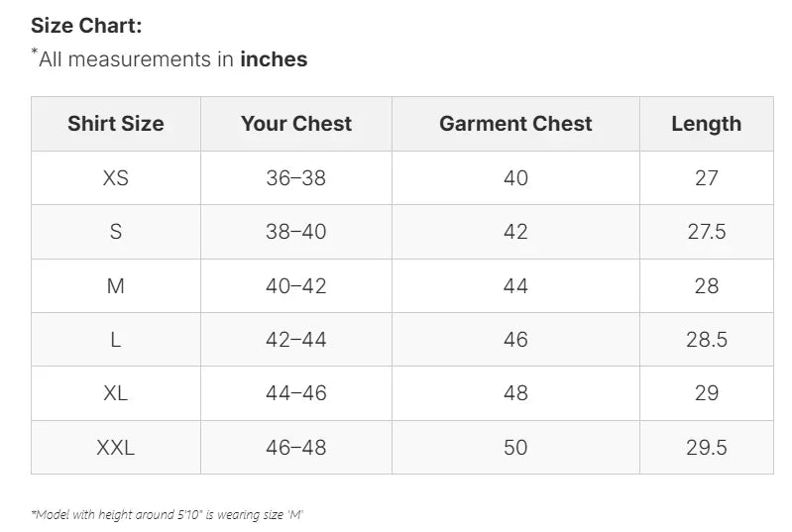Select the L shirt size cell
Viewport: 792px width, 532px height.
point(116,340)
